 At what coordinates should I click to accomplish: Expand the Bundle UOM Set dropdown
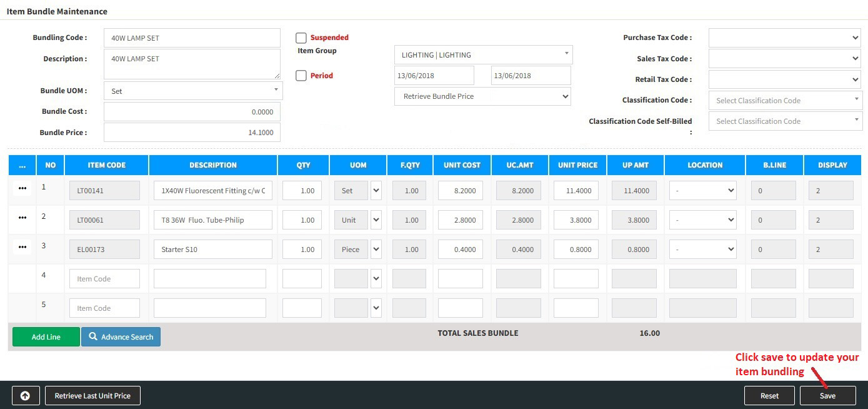point(192,91)
